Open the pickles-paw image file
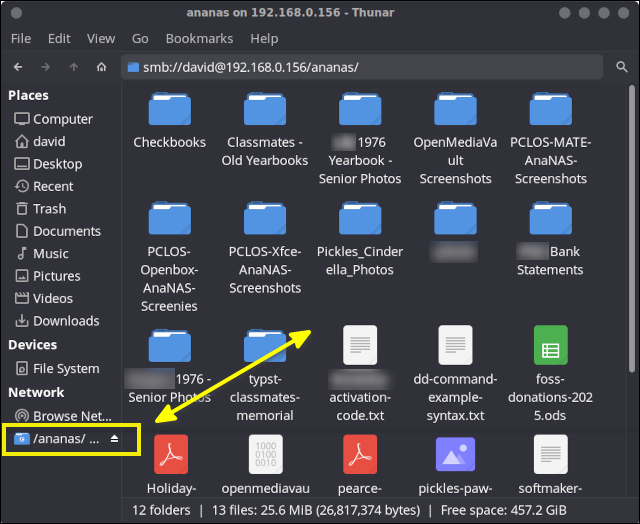This screenshot has height=524, width=640. [x=455, y=456]
